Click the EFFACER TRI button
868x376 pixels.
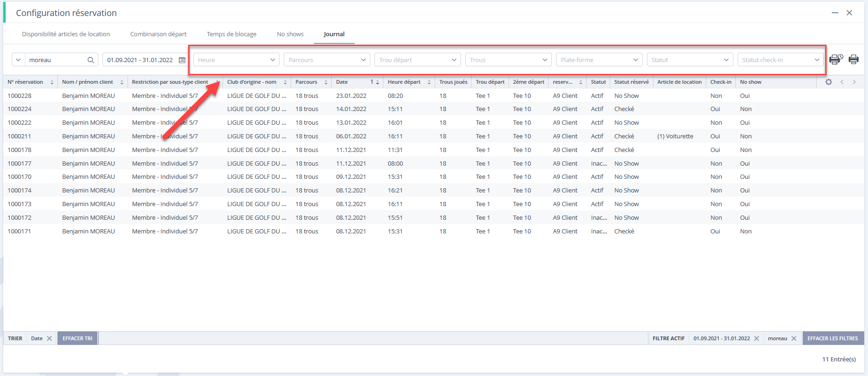[x=78, y=338]
